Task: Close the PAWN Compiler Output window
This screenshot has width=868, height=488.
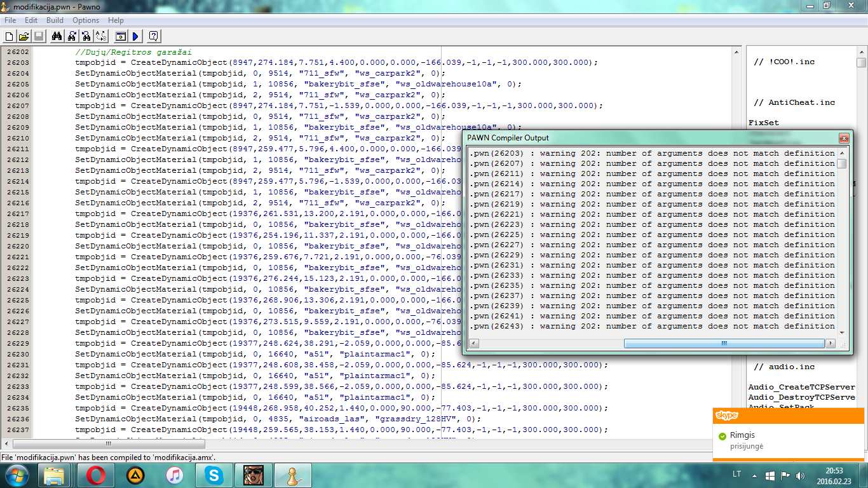Action: coord(844,138)
